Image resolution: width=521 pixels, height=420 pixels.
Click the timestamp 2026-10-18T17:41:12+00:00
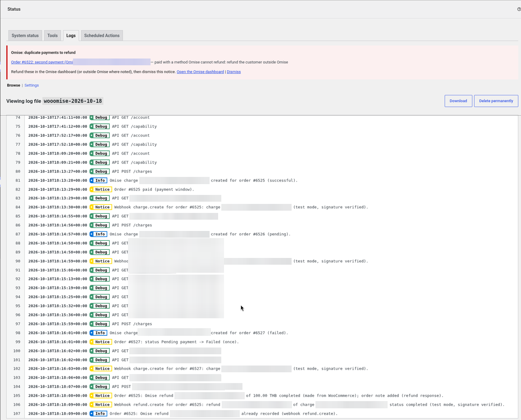click(58, 126)
